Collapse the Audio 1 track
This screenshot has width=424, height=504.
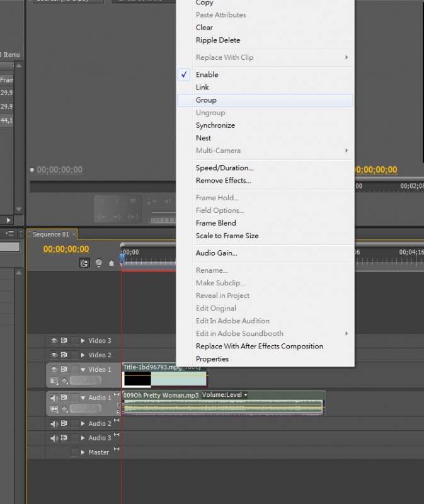point(83,398)
